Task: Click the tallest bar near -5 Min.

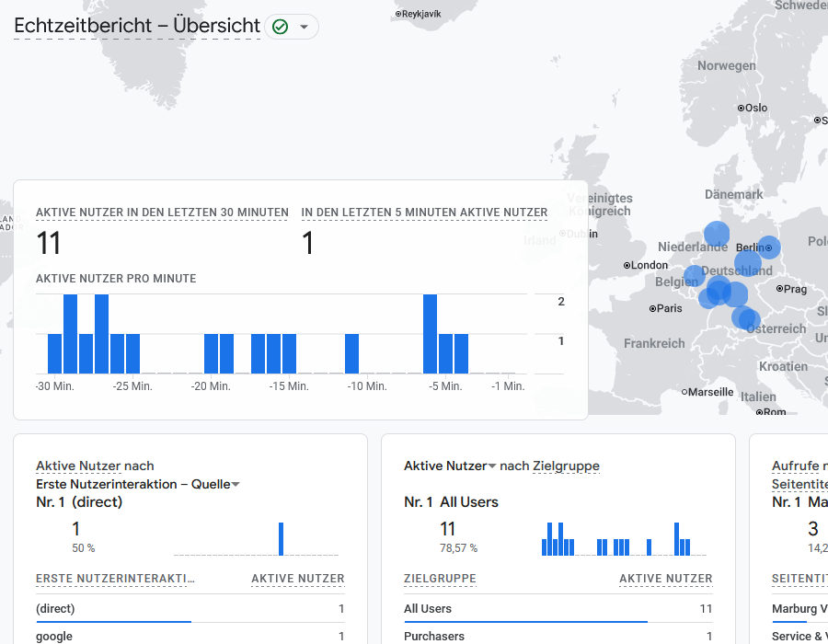Action: 430,333
